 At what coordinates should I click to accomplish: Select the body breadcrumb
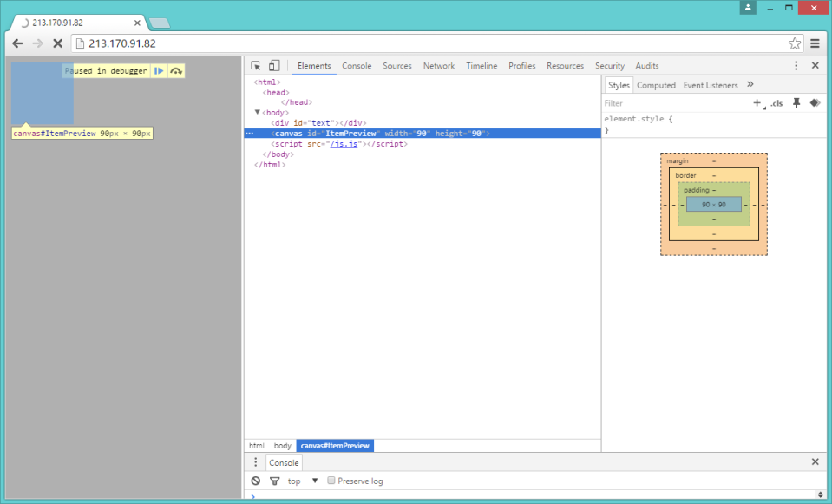click(x=283, y=446)
